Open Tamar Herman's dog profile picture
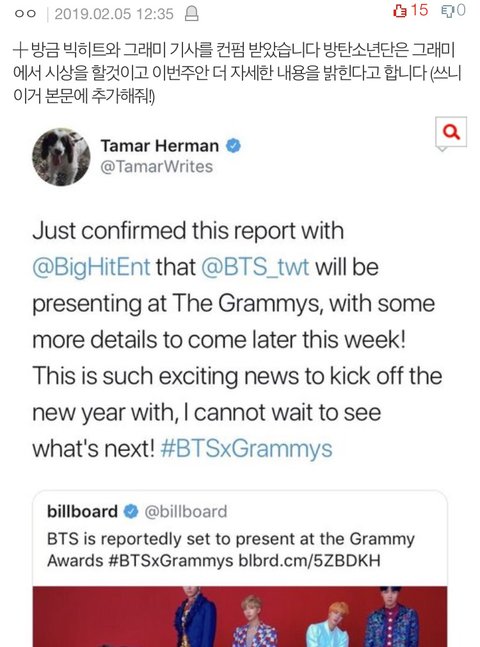480x647 pixels. (x=61, y=156)
